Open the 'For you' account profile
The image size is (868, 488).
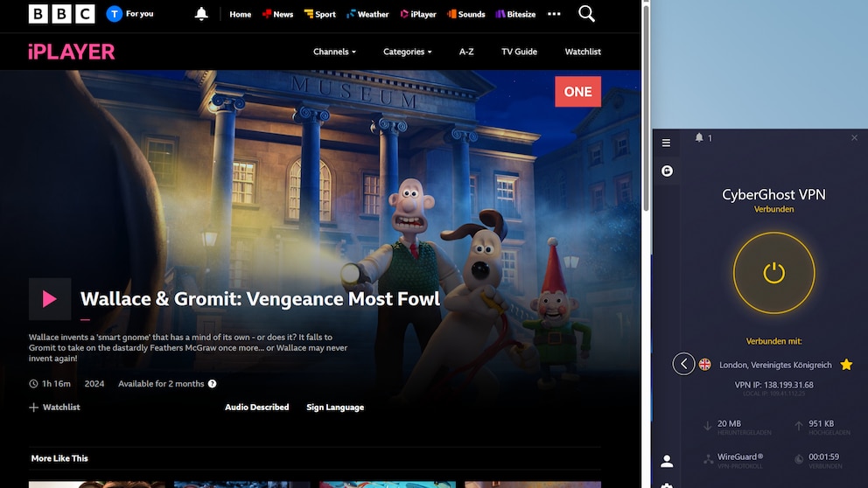130,14
